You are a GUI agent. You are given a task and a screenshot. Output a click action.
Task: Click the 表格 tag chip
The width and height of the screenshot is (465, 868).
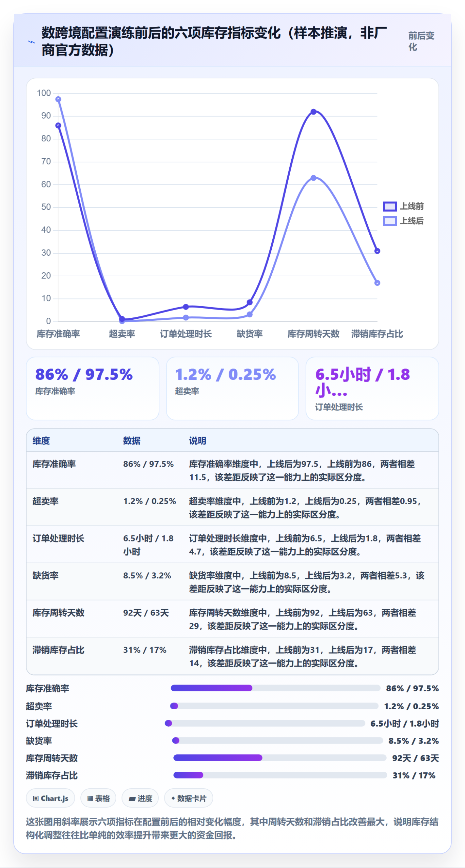(x=98, y=798)
